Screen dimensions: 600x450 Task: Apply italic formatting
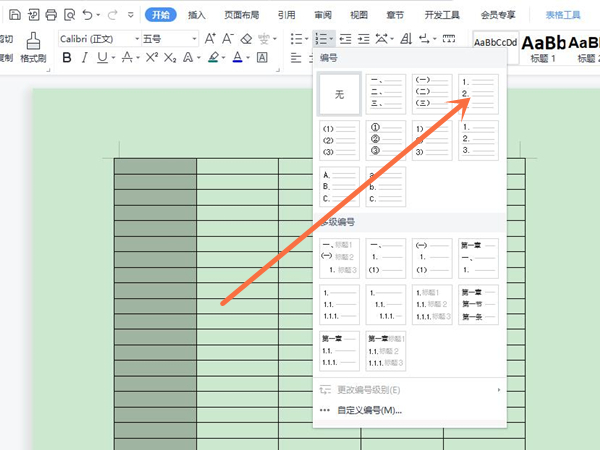coord(85,58)
